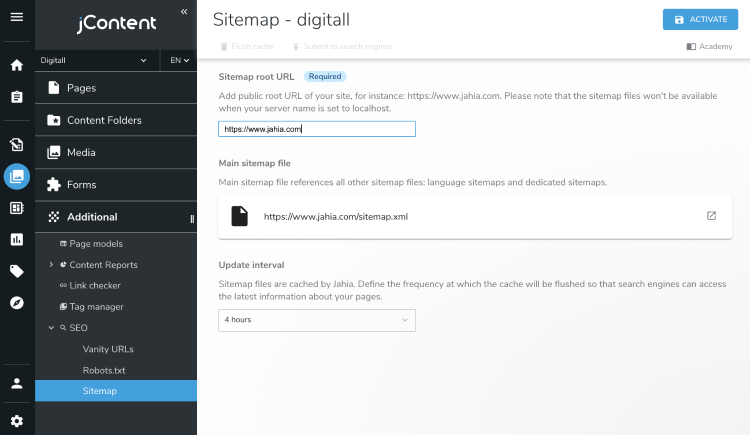Go to the Home icon in rail
The width and height of the screenshot is (750, 435).
point(17,65)
